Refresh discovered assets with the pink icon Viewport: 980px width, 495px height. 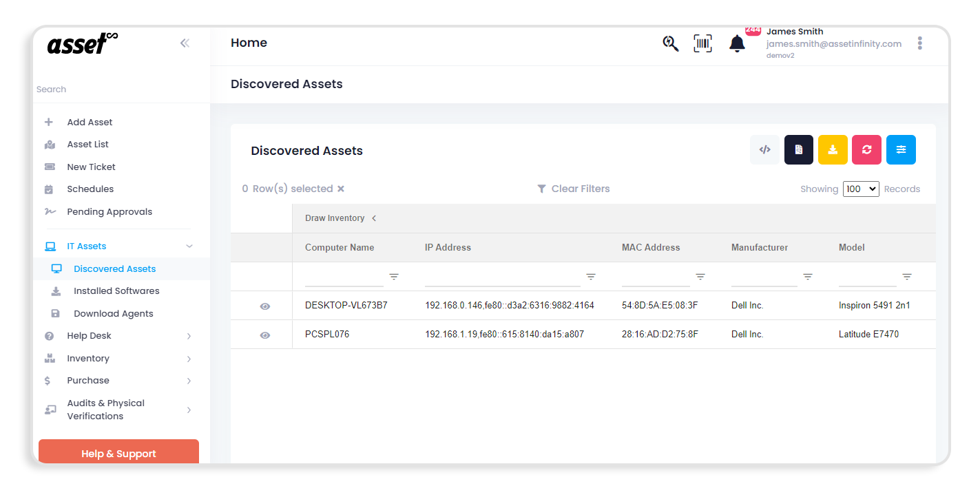(x=866, y=149)
